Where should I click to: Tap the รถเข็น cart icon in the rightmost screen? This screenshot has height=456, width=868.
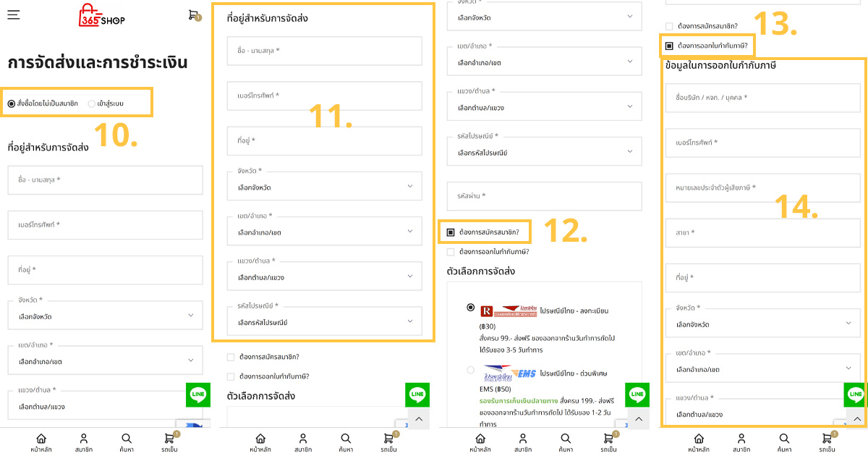tap(827, 439)
